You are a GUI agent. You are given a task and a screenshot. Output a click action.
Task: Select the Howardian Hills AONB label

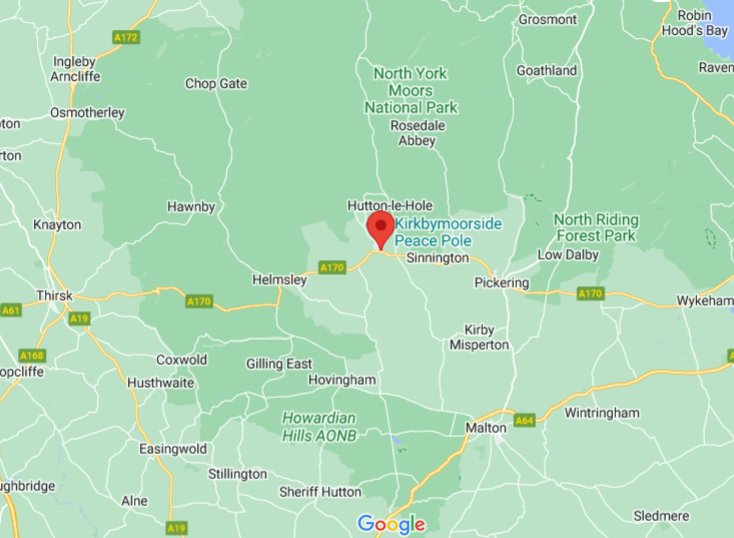[319, 427]
